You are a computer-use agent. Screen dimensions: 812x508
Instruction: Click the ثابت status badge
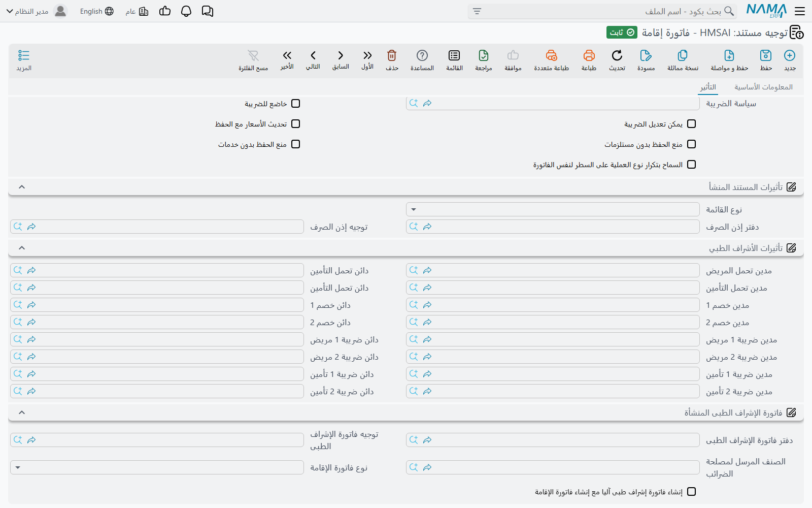pyautogui.click(x=622, y=33)
